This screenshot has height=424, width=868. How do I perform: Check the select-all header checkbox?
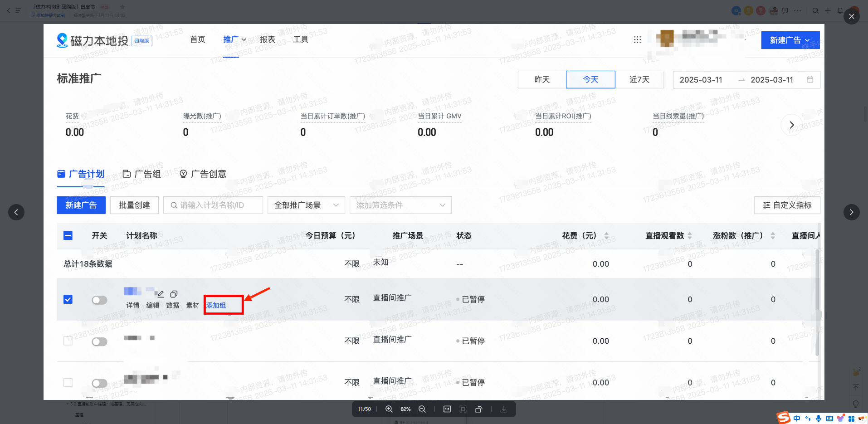point(68,235)
